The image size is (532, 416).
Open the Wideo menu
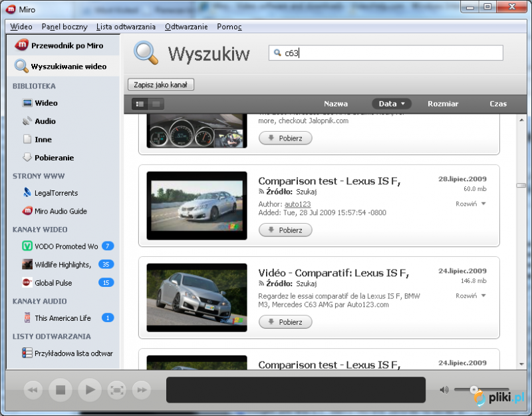[21, 27]
